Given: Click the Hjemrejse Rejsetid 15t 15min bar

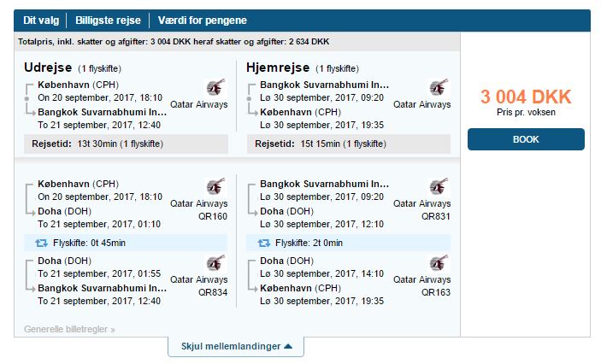Looking at the screenshot, I should point(348,144).
